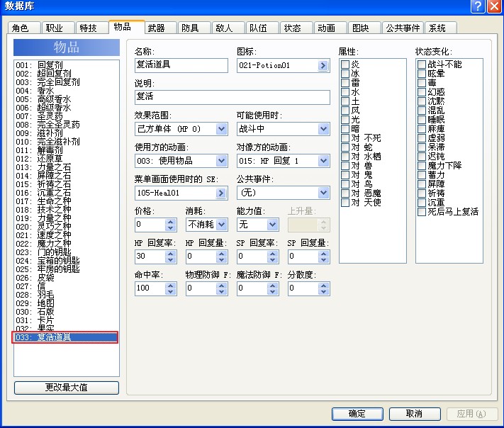Viewport: 504px width, 428px height.
Task: Go to the 防具 tab
Action: [194, 28]
